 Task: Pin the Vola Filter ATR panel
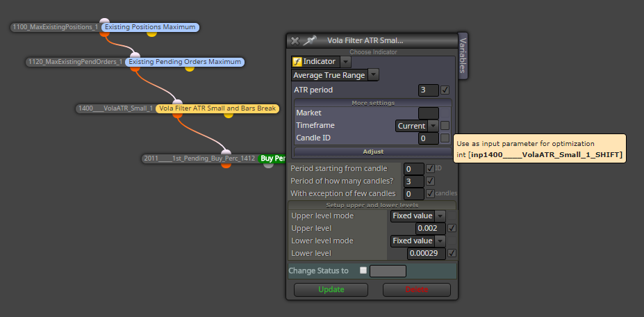pyautogui.click(x=310, y=40)
